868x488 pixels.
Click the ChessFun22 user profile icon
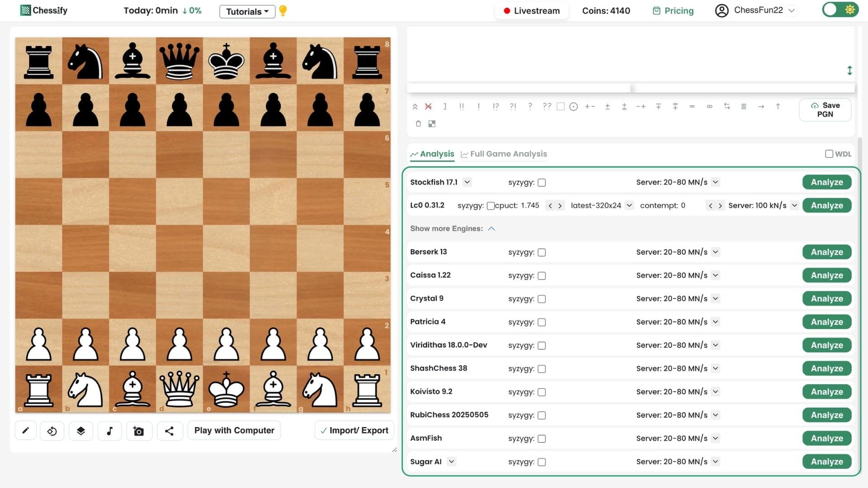(722, 10)
